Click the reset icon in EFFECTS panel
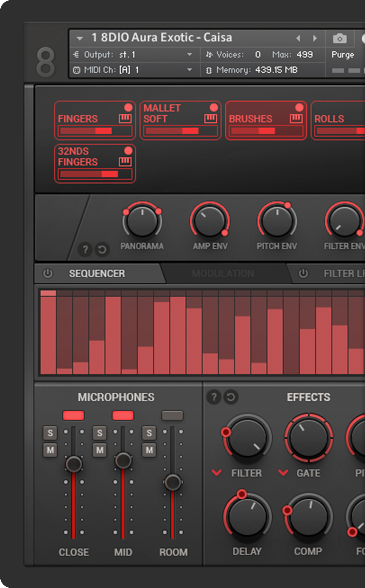The height and width of the screenshot is (588, 365). click(231, 397)
